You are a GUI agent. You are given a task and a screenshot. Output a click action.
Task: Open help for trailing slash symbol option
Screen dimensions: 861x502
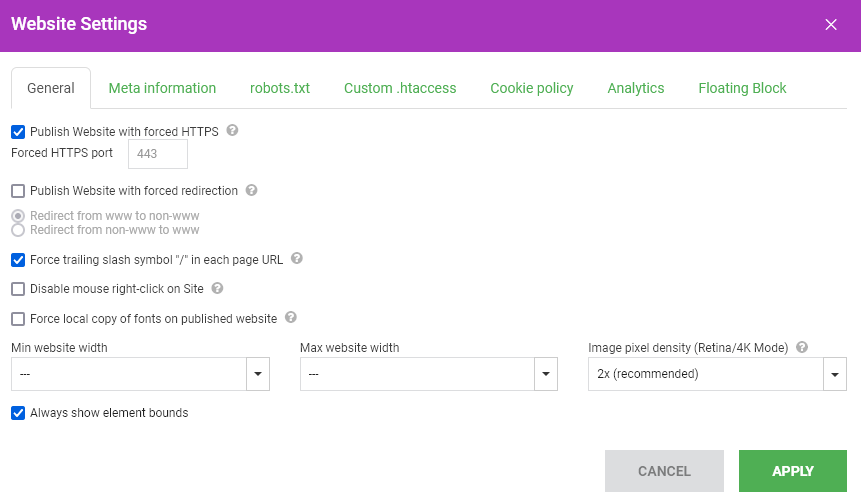tap(297, 258)
